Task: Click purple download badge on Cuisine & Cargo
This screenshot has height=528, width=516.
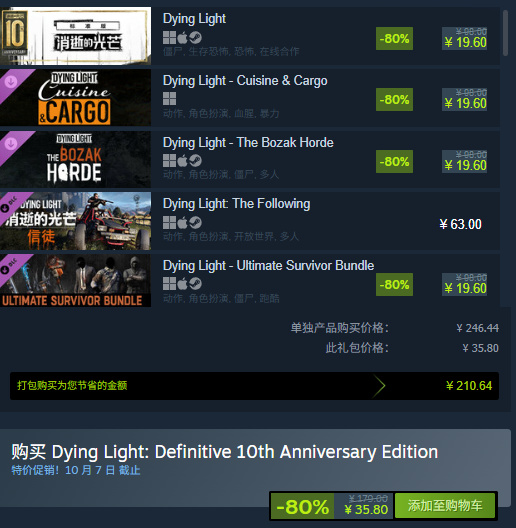Action: 13,83
